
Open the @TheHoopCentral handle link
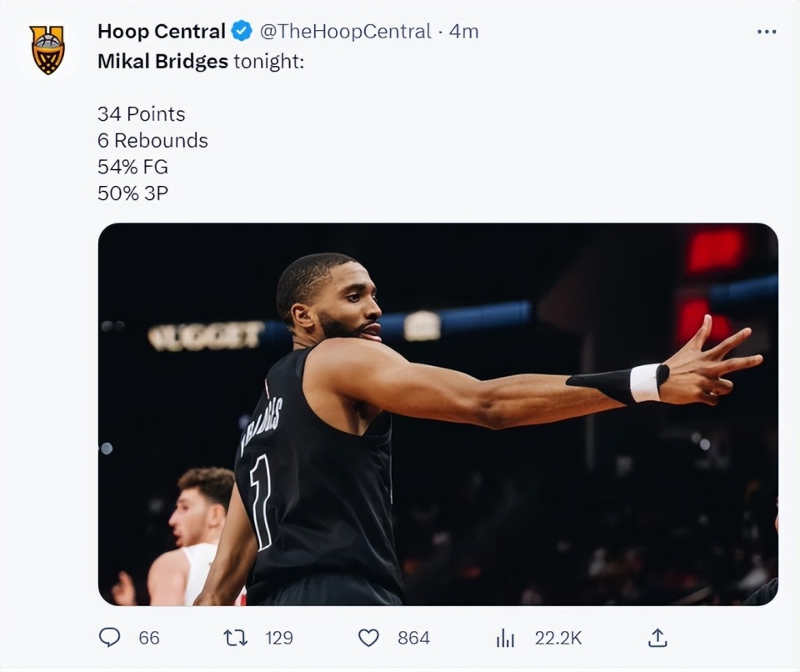pyautogui.click(x=345, y=32)
